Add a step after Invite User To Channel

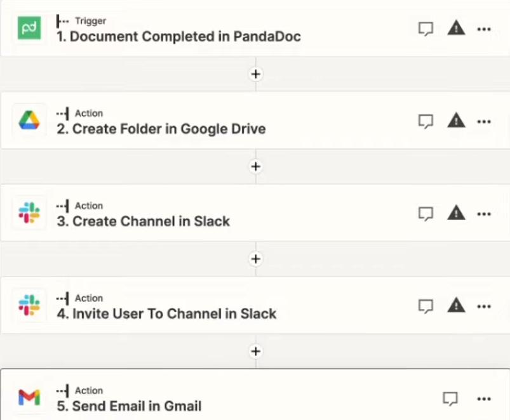256,351
